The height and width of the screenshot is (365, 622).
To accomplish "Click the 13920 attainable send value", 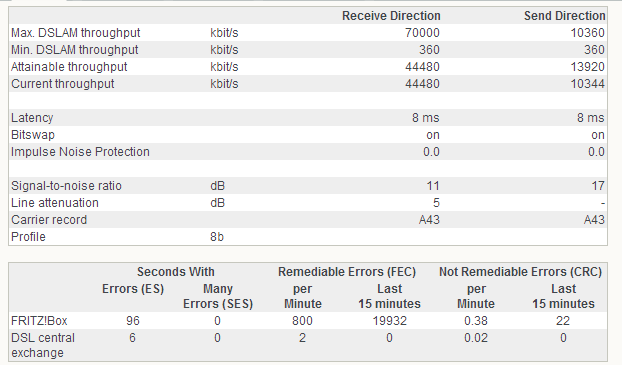I will (587, 67).
